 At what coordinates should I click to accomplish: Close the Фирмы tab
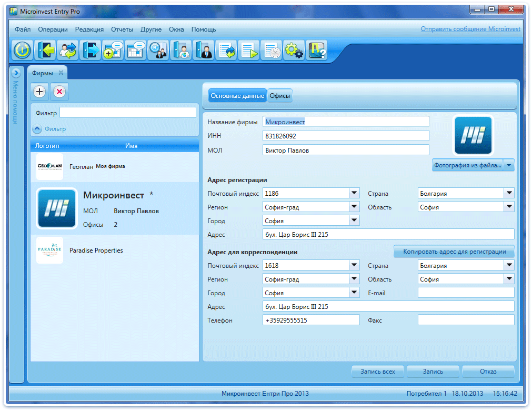tap(61, 73)
